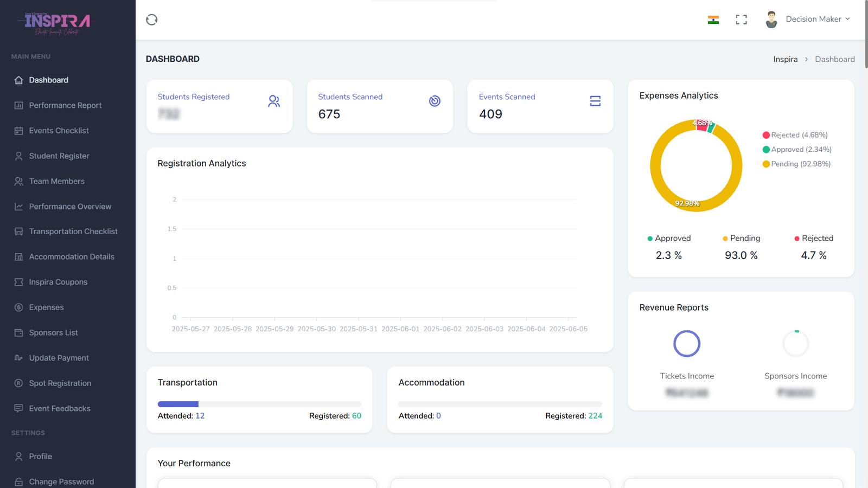This screenshot has width=868, height=488.
Task: Click the Events Scanned list icon
Action: pos(595,101)
